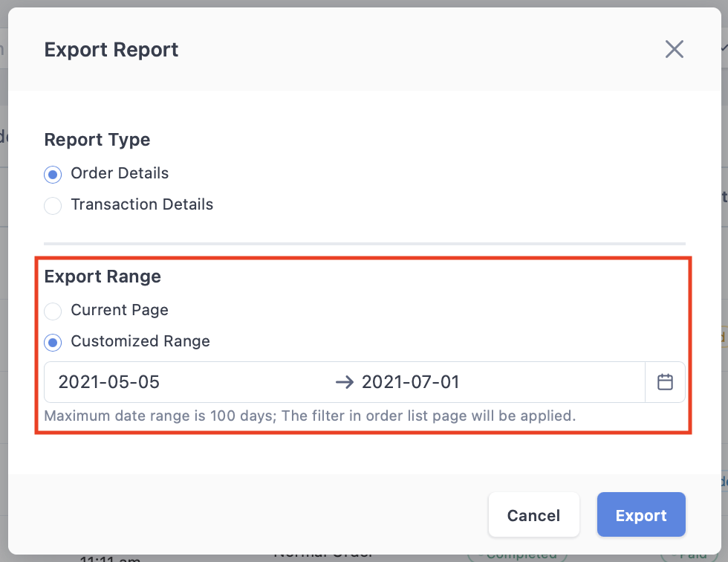Click the "Current Page" label text
This screenshot has width=728, height=562.
(x=120, y=310)
